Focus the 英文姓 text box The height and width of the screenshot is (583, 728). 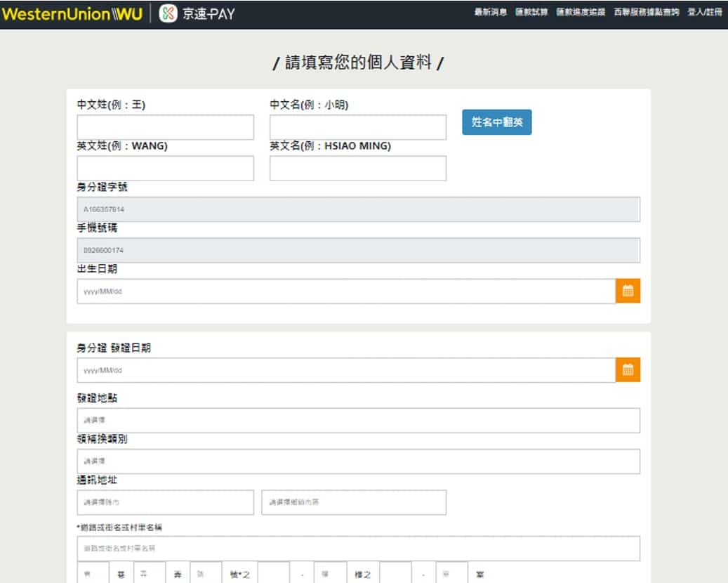(165, 169)
